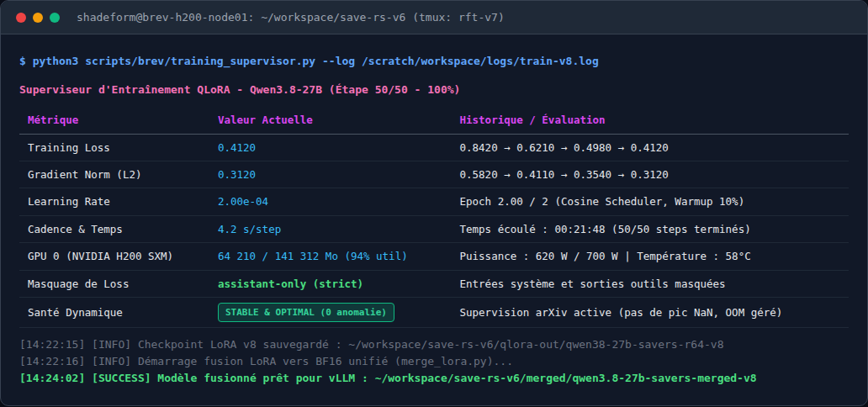Click the Valeur Actuelle column header
The image size is (868, 407).
pyautogui.click(x=265, y=120)
